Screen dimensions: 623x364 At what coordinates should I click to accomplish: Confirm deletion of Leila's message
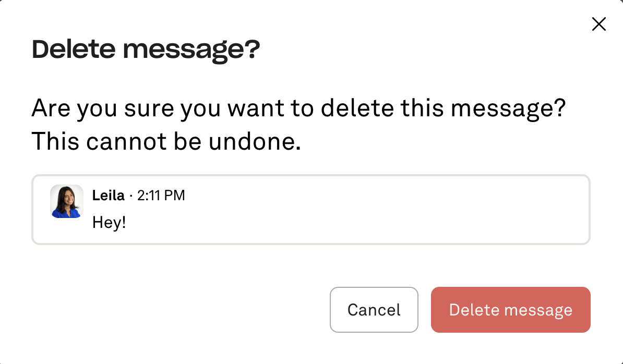(x=510, y=310)
